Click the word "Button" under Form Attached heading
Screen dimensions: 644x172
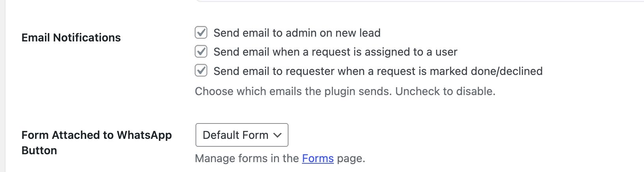click(39, 150)
